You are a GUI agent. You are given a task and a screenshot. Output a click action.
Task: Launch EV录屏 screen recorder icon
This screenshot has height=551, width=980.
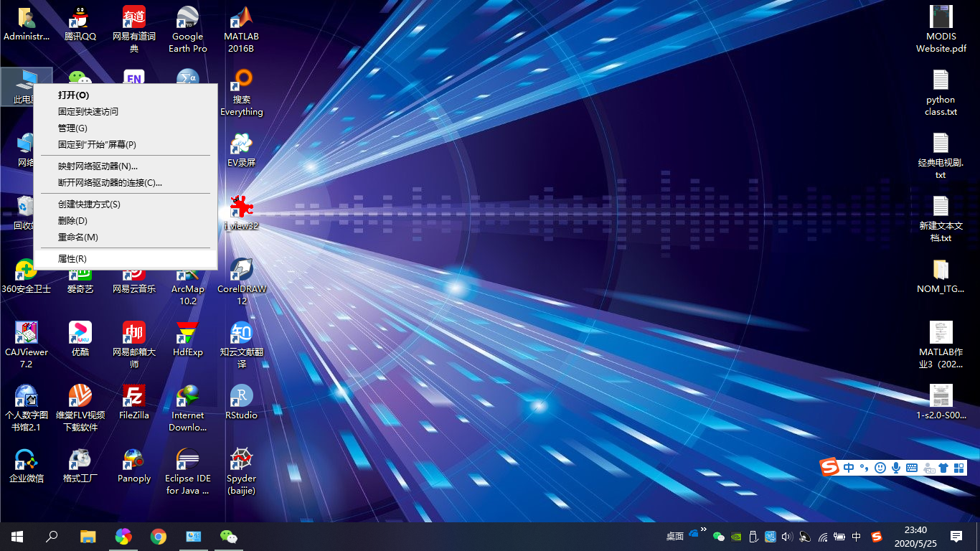click(242, 150)
